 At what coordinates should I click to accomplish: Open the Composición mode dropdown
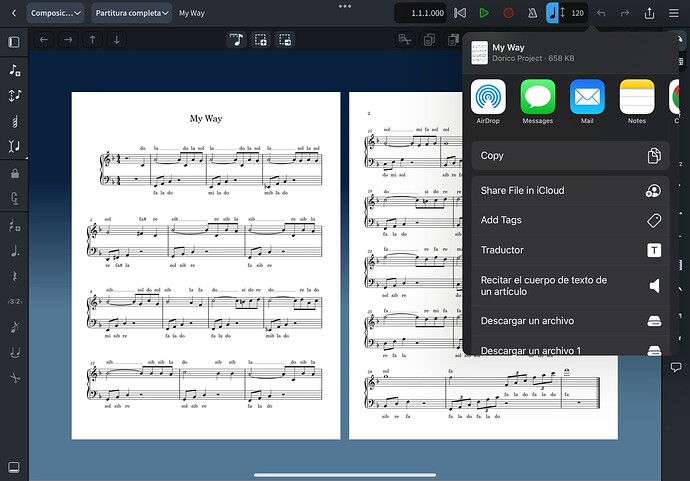click(x=55, y=13)
